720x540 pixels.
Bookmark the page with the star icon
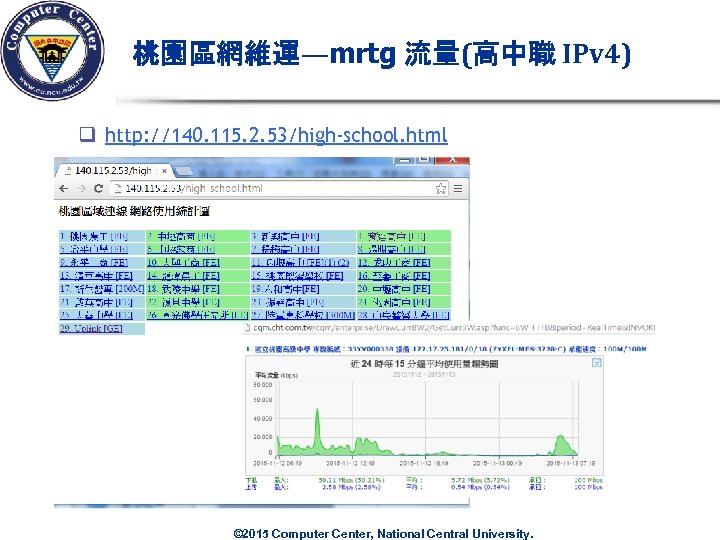[440, 188]
